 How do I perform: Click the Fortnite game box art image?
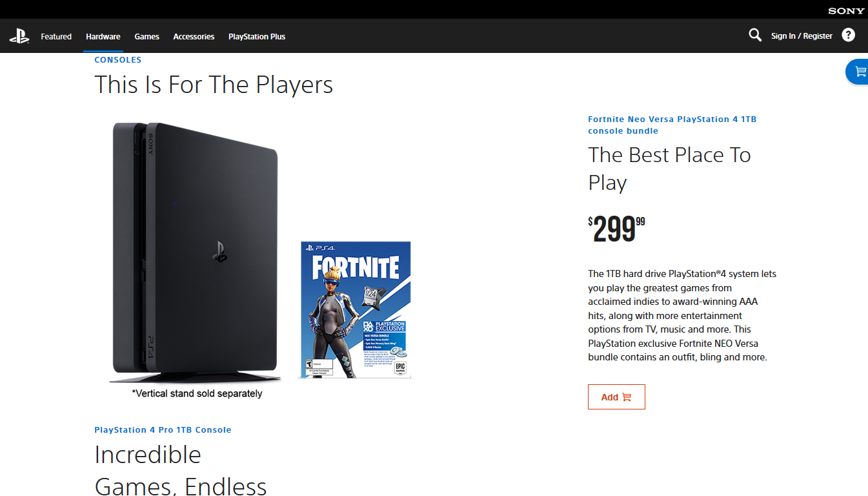(x=356, y=309)
